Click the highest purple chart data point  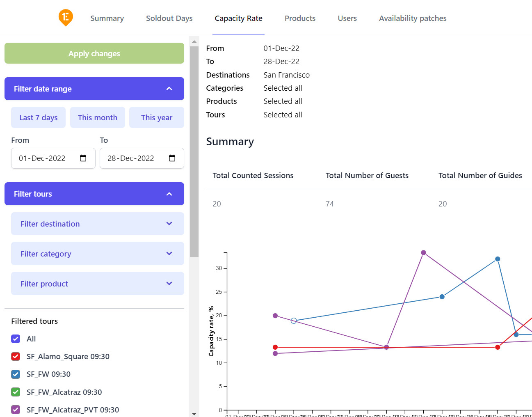pyautogui.click(x=423, y=253)
